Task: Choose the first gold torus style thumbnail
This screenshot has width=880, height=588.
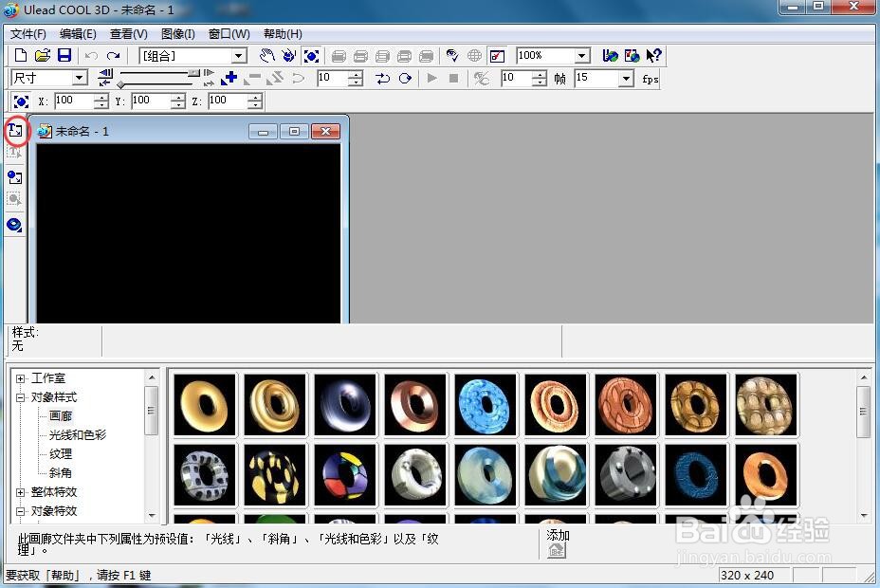Action: tap(205, 405)
